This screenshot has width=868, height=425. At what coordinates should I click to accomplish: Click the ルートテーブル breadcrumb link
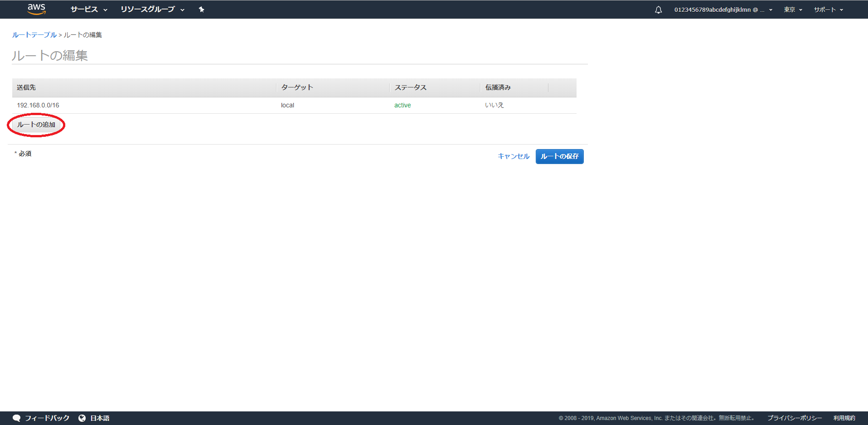[34, 35]
